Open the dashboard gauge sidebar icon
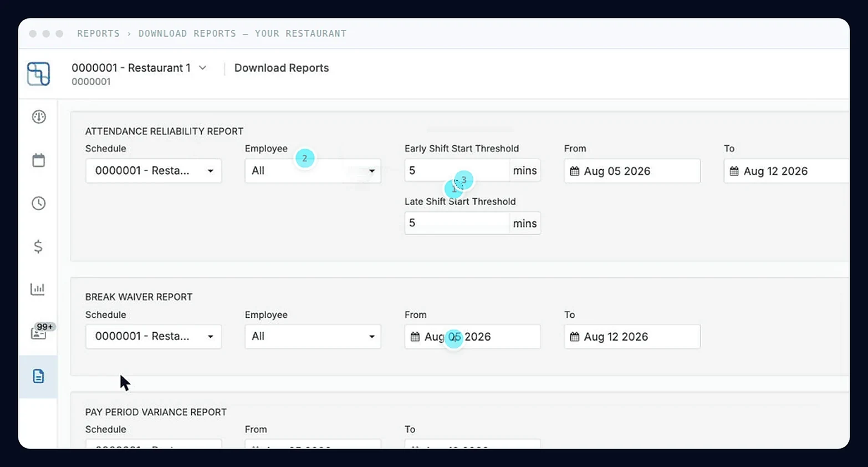The image size is (868, 467). [39, 117]
